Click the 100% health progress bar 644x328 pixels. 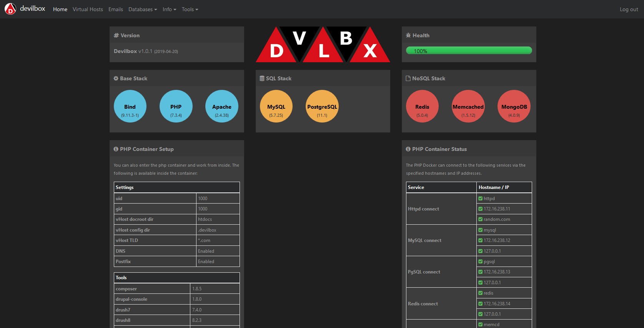[469, 50]
